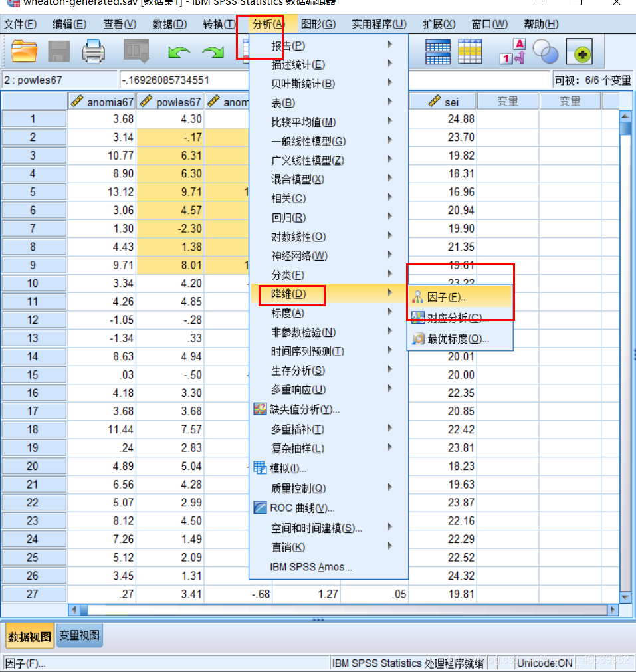Switch to 变量视图 tab
The width and height of the screenshot is (636, 672).
pyautogui.click(x=80, y=635)
